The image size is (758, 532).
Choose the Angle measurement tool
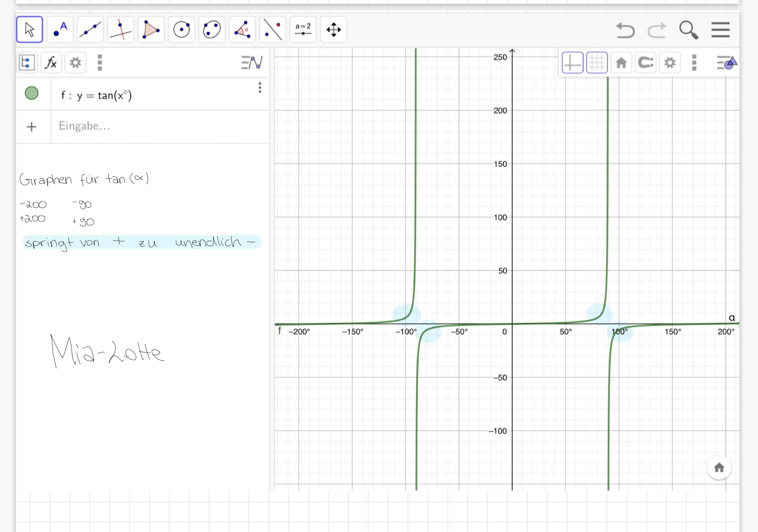242,30
